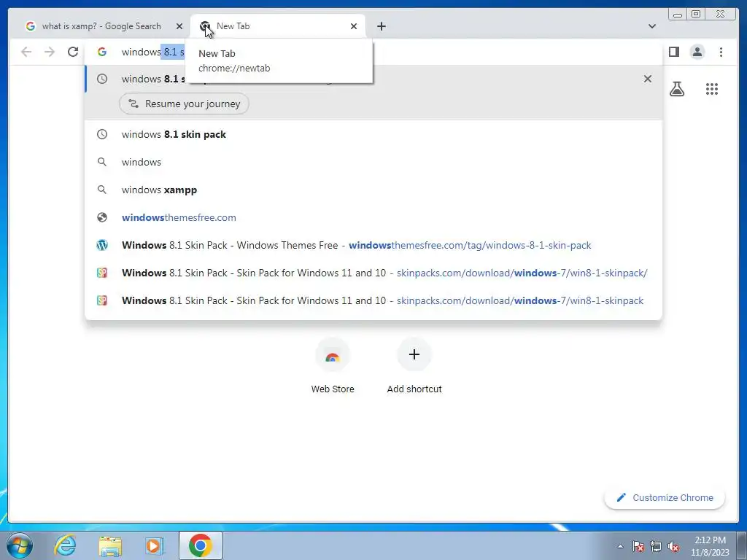Open the Chrome Labs flask icon
This screenshot has width=747, height=560.
tap(677, 88)
